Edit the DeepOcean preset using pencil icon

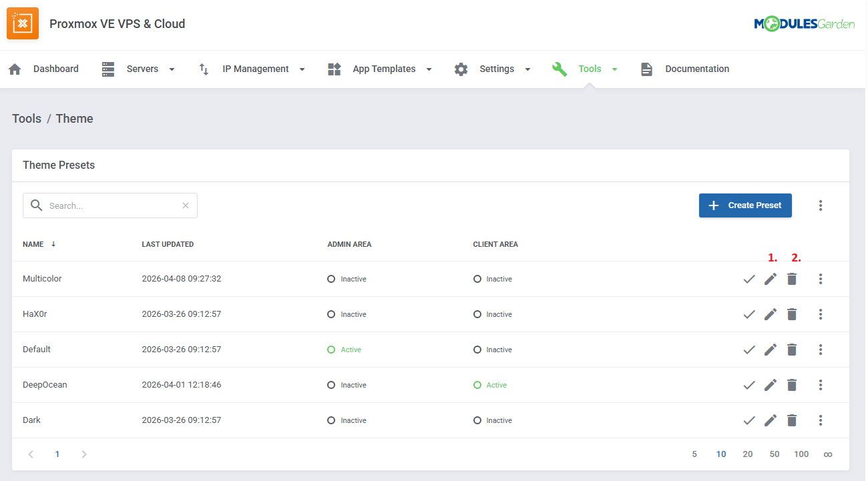(x=771, y=385)
